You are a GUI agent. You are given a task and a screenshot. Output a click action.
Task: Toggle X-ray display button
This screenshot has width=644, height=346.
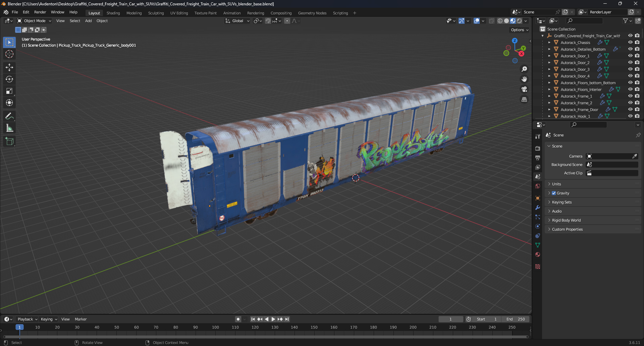point(491,21)
